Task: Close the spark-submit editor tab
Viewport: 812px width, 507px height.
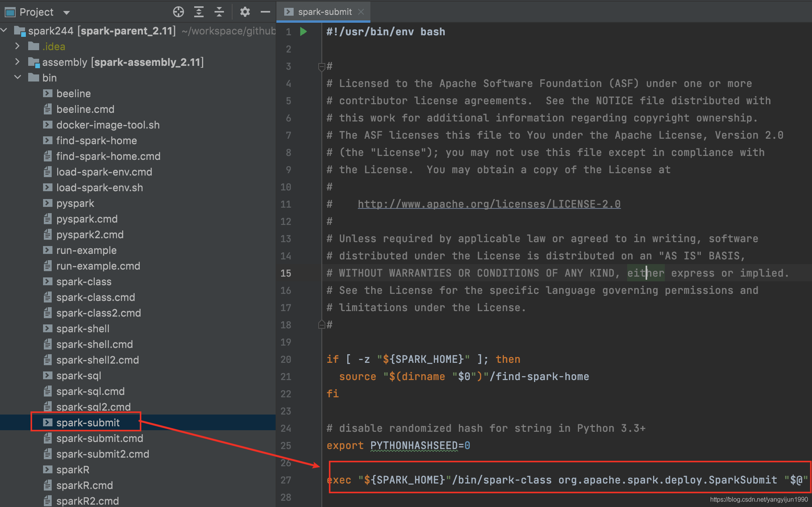Action: click(361, 12)
